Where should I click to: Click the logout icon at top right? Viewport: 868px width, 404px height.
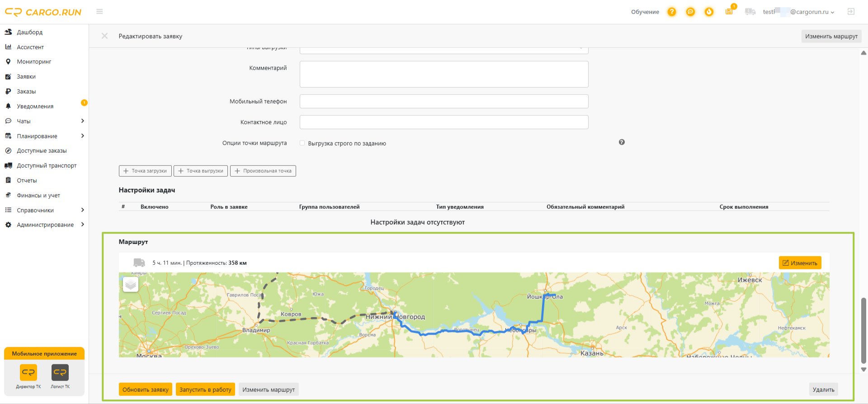pos(851,12)
